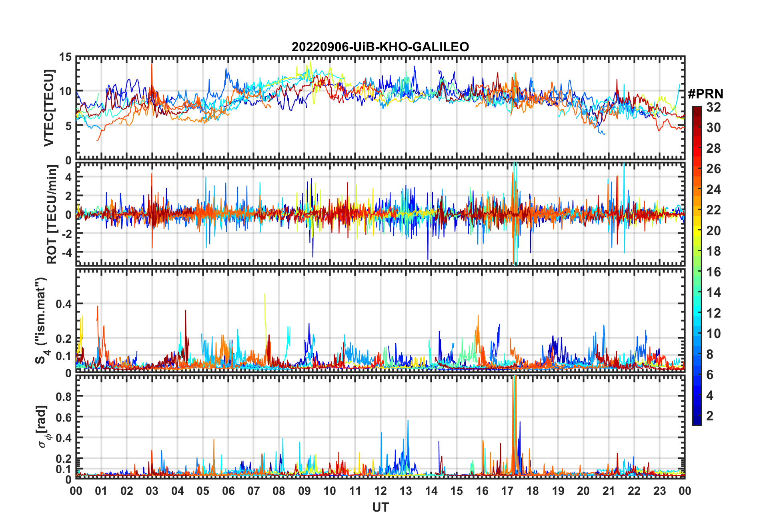The height and width of the screenshot is (532, 761).
Task: Select colorbar tick label 10
Action: click(713, 334)
